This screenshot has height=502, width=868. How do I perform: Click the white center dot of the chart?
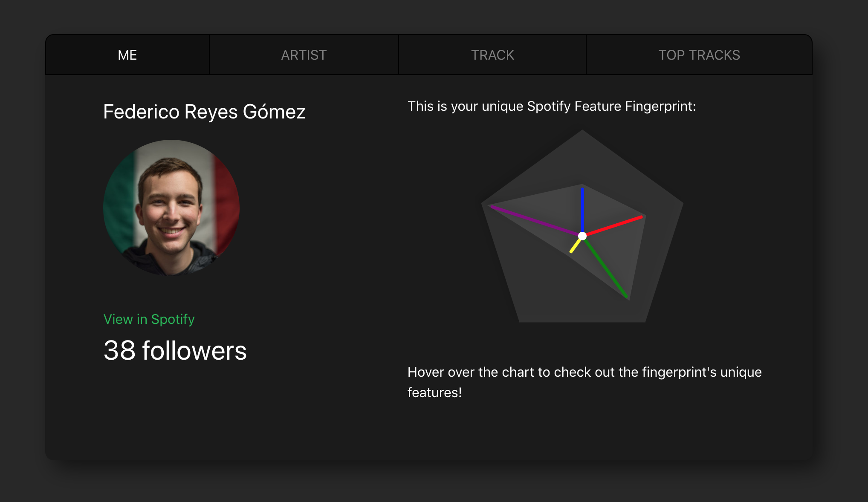tap(582, 236)
